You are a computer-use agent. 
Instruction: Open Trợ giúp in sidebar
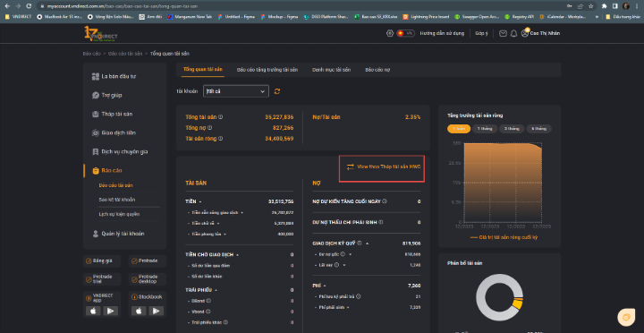pyautogui.click(x=106, y=96)
